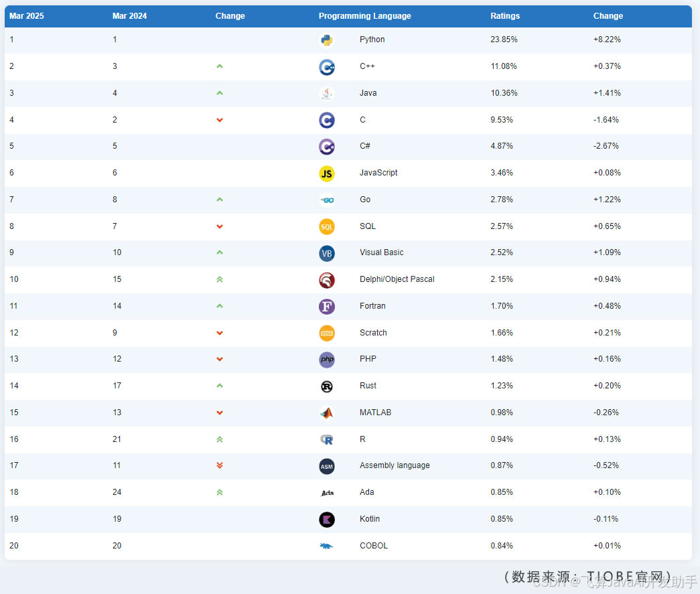Click the -1.64% change for C
The image size is (700, 594).
point(606,120)
